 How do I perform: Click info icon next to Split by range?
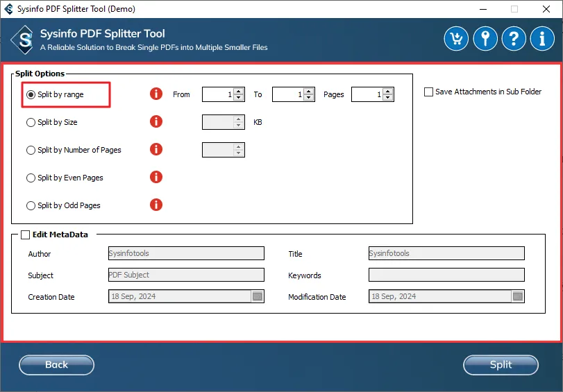pyautogui.click(x=156, y=94)
